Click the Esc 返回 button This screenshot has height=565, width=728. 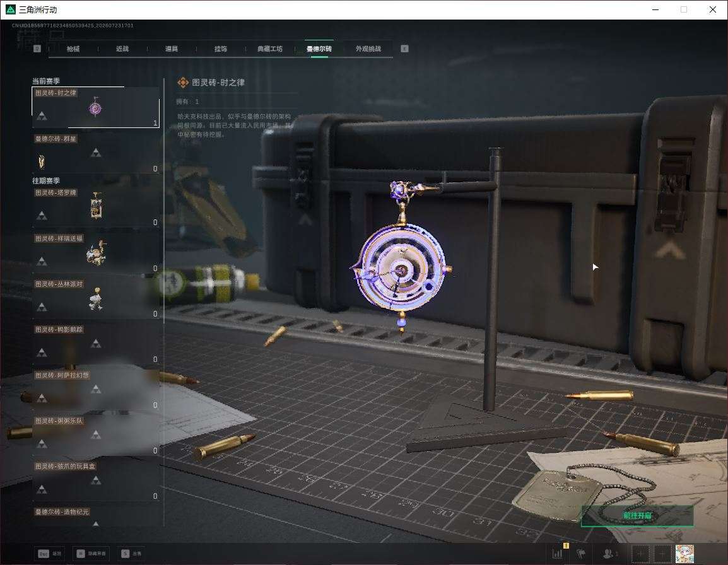[x=50, y=554]
